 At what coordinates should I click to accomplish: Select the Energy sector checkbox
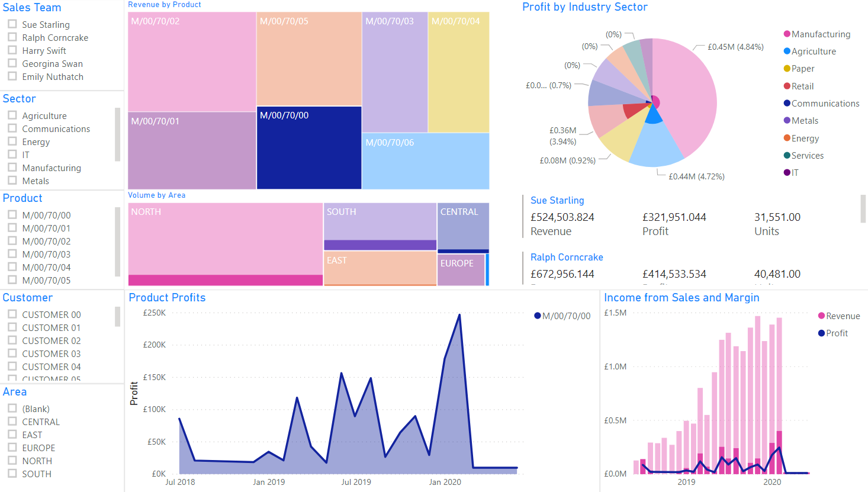12,142
